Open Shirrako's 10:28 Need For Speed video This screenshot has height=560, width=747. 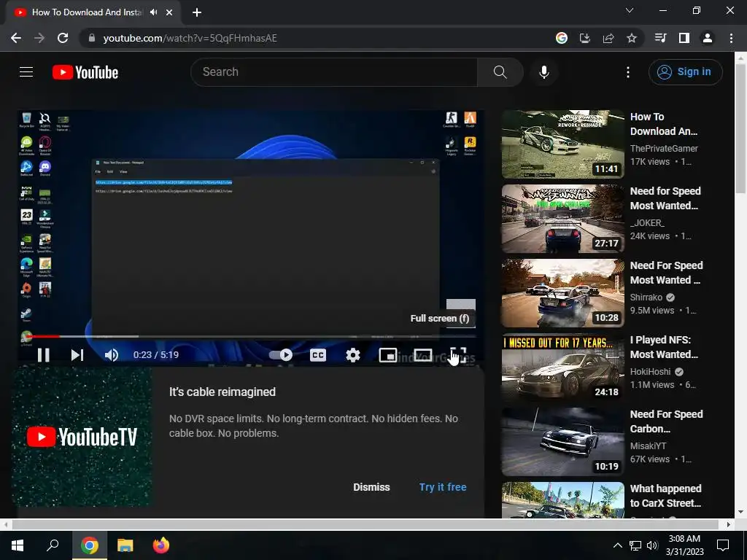tap(562, 293)
